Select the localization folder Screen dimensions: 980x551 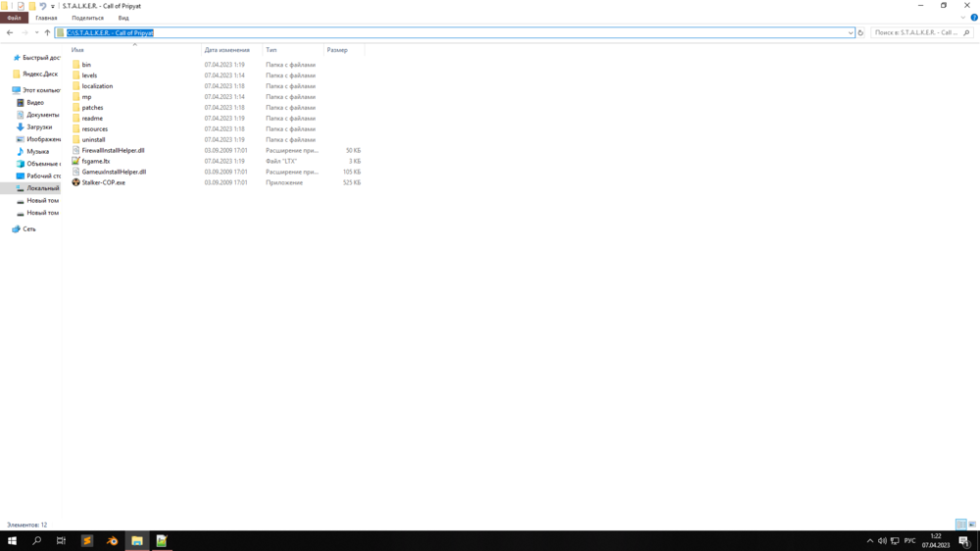(x=97, y=86)
